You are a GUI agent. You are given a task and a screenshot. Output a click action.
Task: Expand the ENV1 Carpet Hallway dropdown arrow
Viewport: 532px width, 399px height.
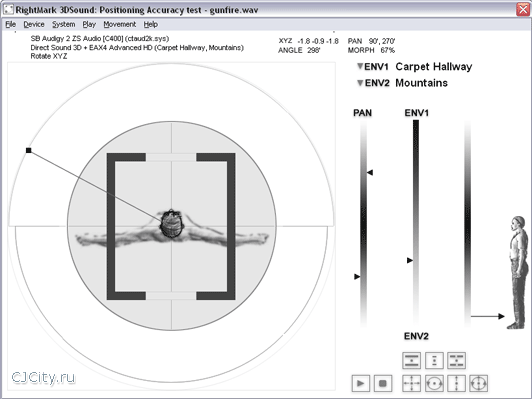coord(360,66)
